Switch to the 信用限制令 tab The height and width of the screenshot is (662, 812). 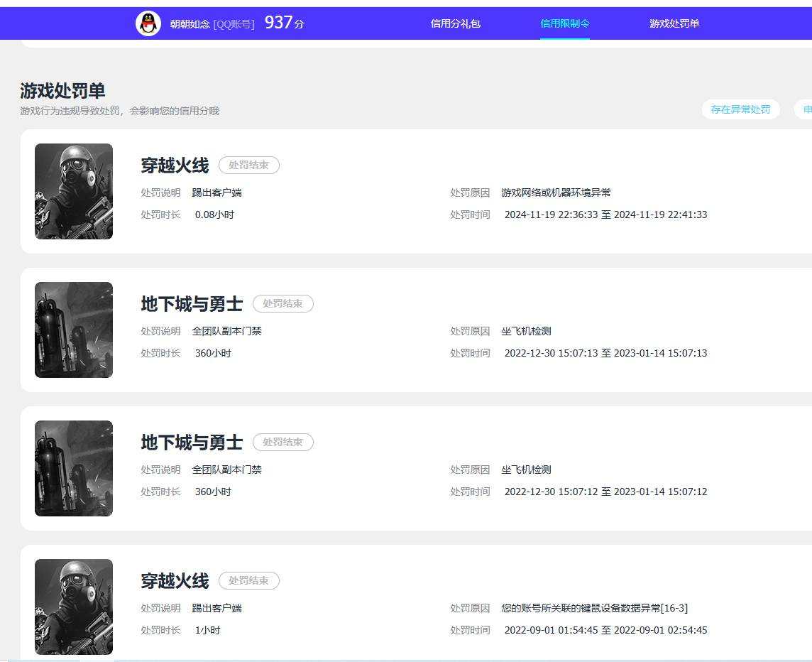point(564,23)
